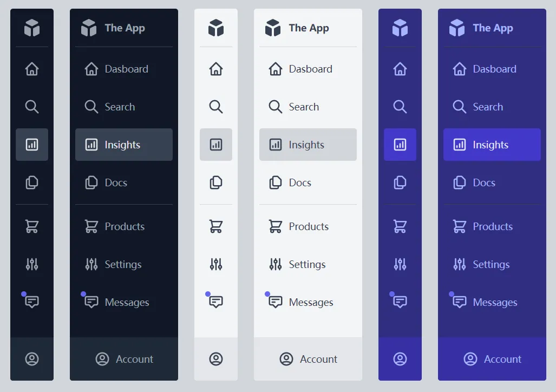
Task: Open messages icon in dark collapsed sidebar
Action: (32, 302)
